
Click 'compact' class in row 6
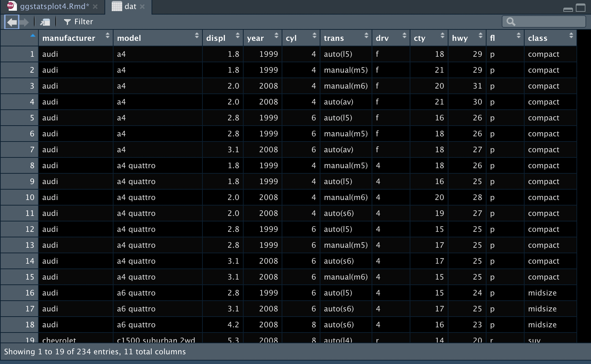pos(544,134)
